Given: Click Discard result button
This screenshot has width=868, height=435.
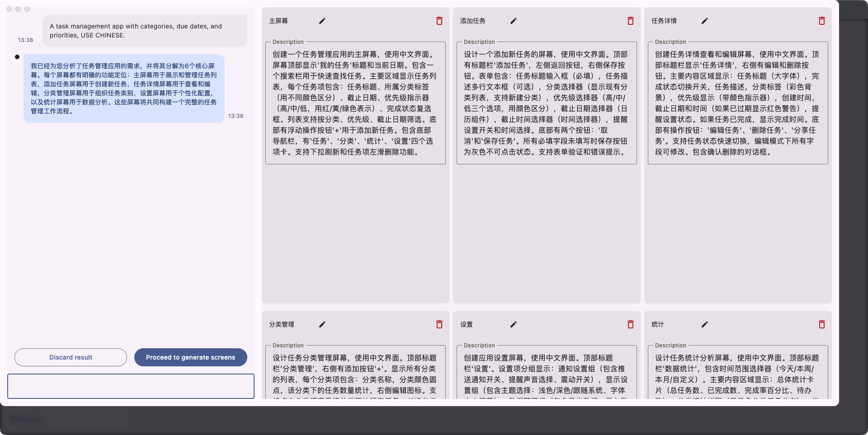Looking at the screenshot, I should (71, 357).
